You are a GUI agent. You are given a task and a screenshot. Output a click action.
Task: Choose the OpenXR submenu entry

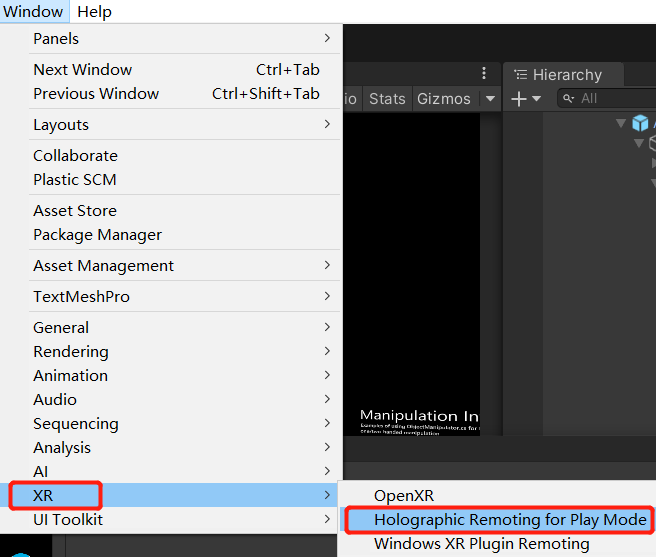click(404, 496)
